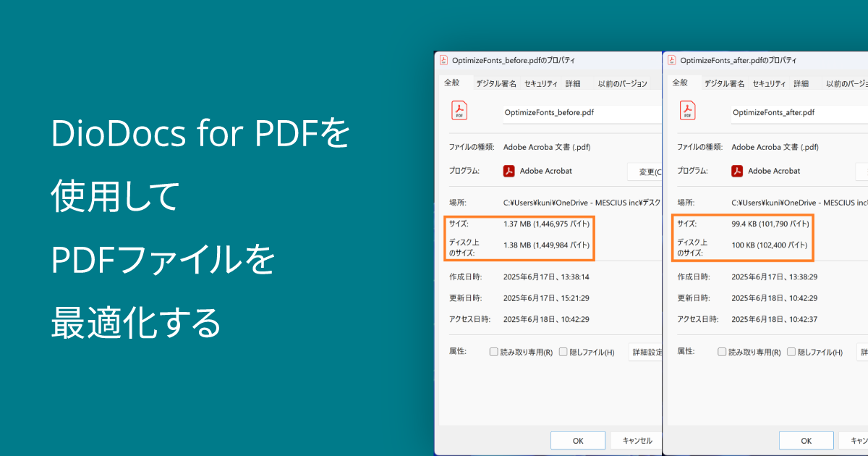Click Adobe Acrobat program icon in after window
Screen dimensions: 868x456
[x=737, y=172]
